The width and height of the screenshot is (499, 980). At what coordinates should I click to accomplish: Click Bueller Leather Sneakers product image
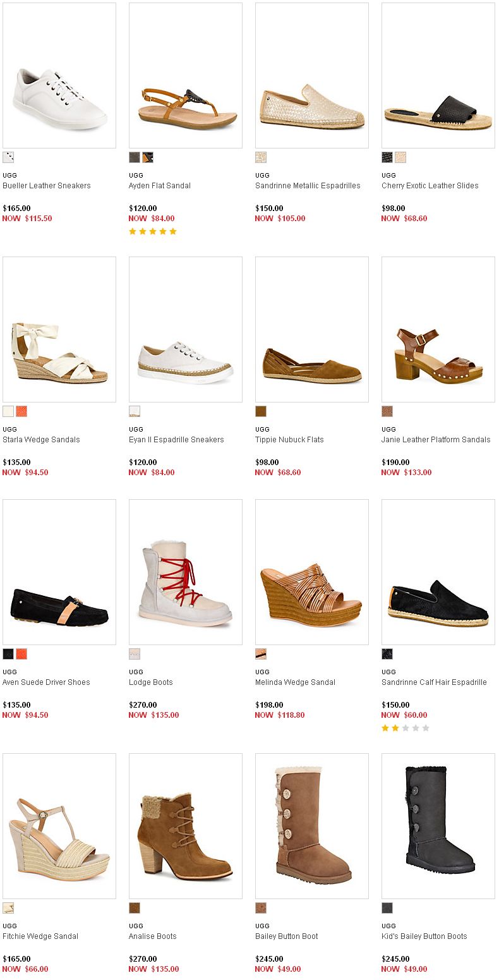(x=59, y=76)
